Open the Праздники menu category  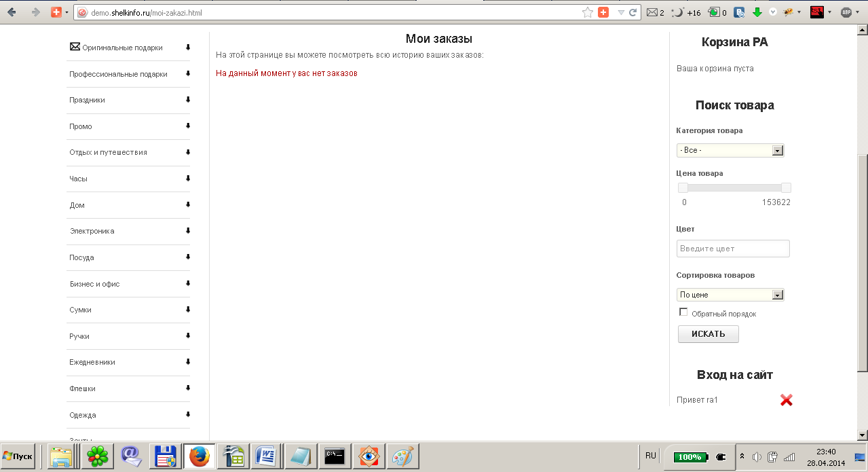point(87,100)
